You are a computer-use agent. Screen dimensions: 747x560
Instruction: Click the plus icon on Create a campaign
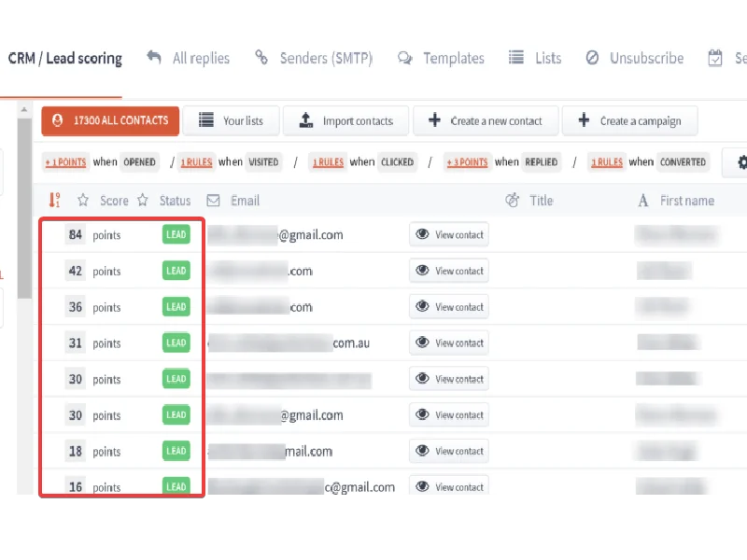pyautogui.click(x=584, y=120)
